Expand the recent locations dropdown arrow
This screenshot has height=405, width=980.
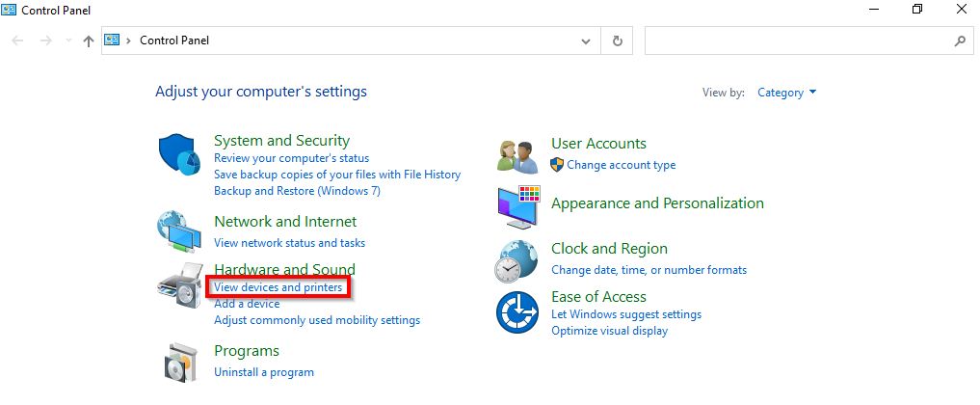point(67,41)
